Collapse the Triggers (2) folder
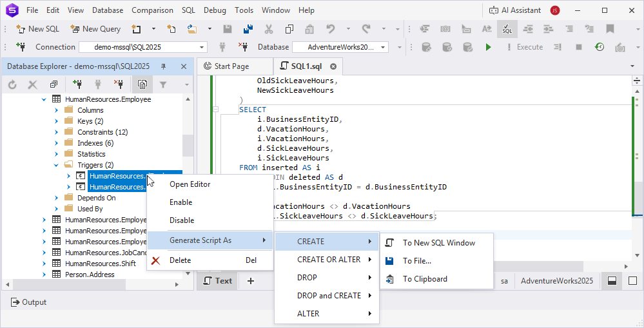 point(57,165)
